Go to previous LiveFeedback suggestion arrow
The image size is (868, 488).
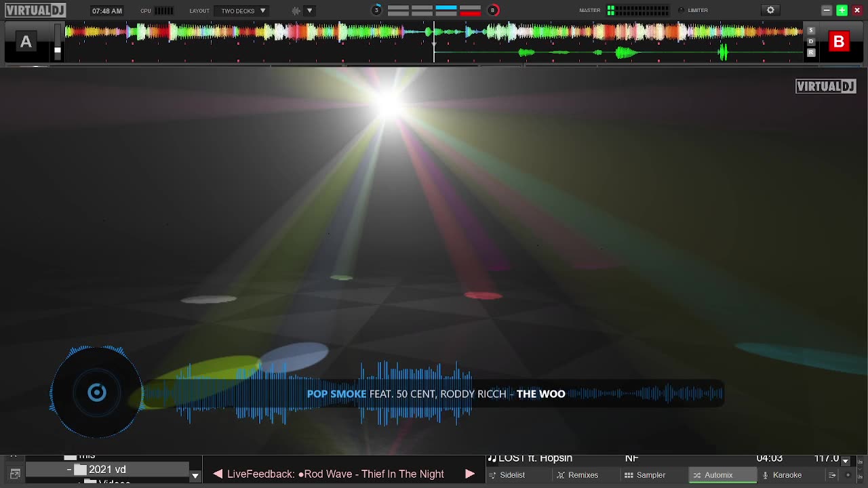(218, 474)
